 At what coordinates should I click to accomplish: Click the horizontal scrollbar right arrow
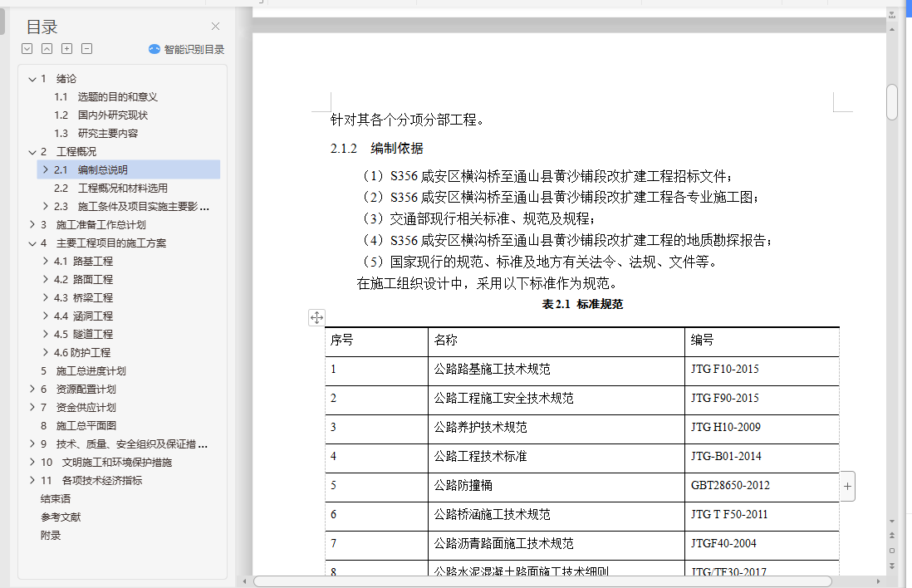click(878, 581)
